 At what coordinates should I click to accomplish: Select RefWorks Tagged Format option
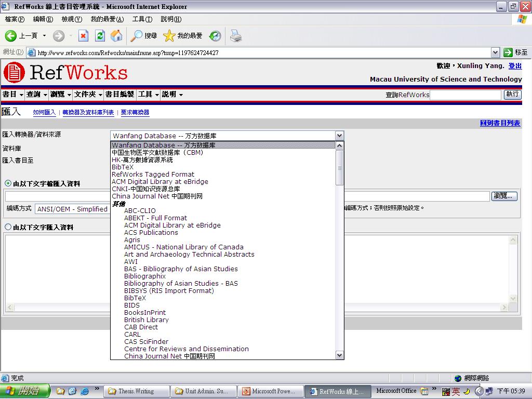pos(153,175)
